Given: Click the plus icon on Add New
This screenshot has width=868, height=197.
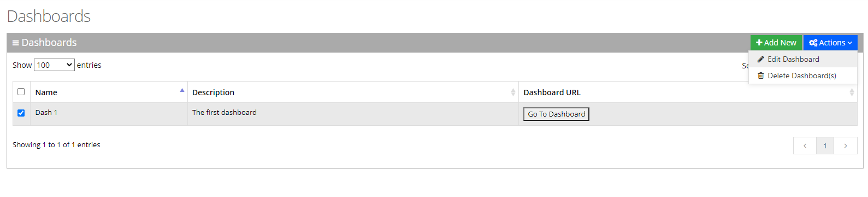Looking at the screenshot, I should click(x=759, y=43).
